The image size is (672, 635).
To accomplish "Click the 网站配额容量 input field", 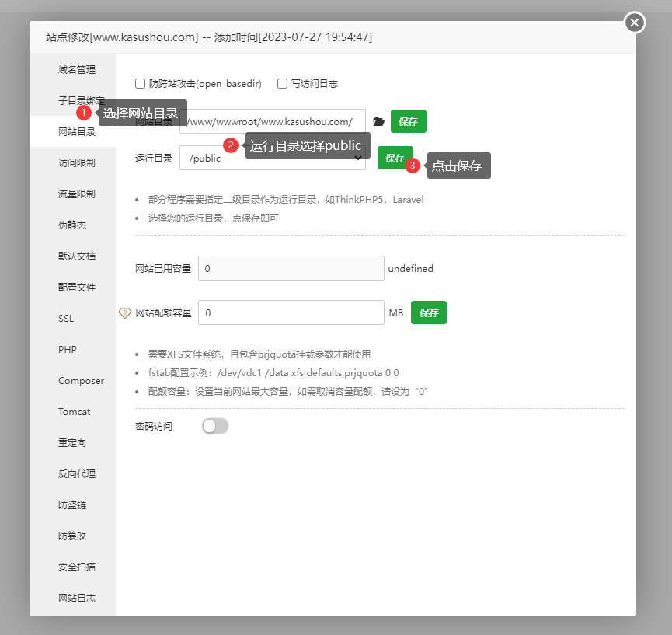I will point(291,312).
